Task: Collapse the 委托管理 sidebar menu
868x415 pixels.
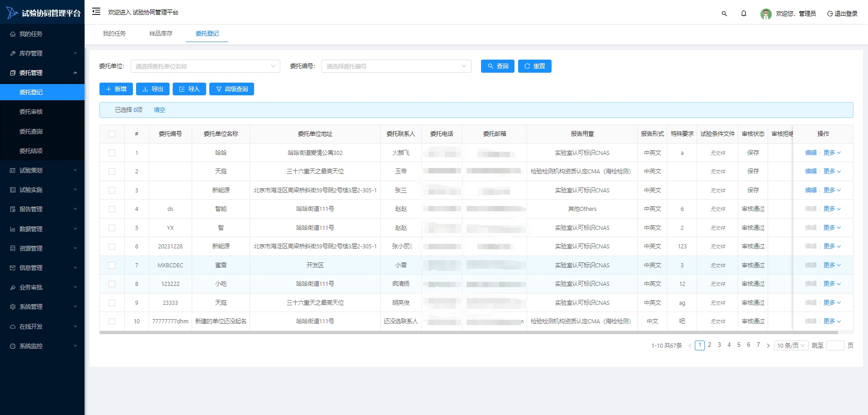Action: click(42, 73)
